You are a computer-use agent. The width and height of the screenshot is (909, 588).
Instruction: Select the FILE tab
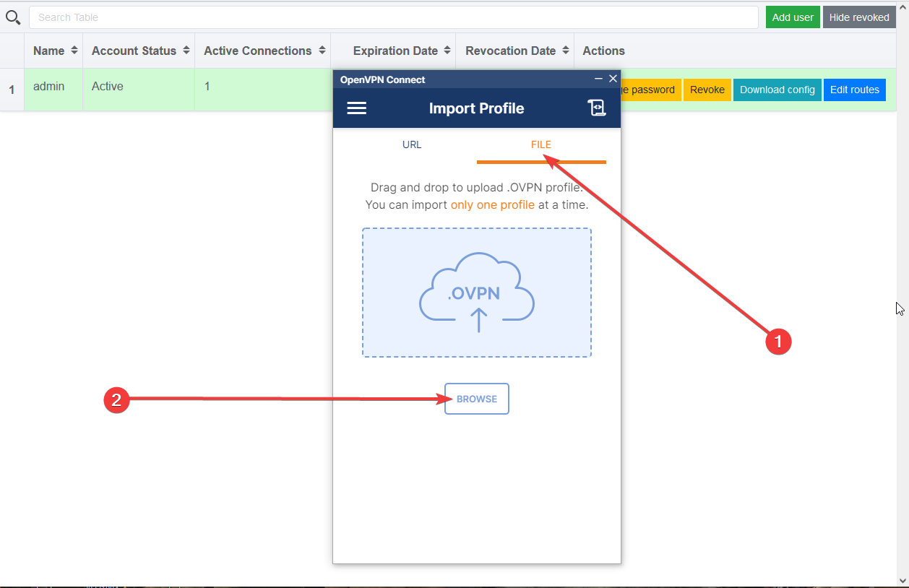tap(541, 144)
